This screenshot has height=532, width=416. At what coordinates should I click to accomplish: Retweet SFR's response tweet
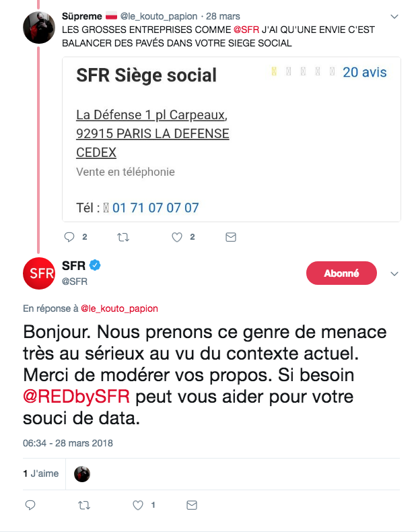tap(84, 504)
